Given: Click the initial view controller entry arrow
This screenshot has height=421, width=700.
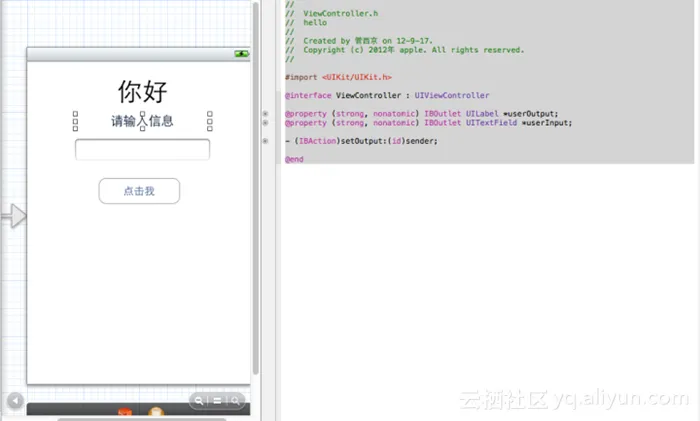Looking at the screenshot, I should coord(14,216).
